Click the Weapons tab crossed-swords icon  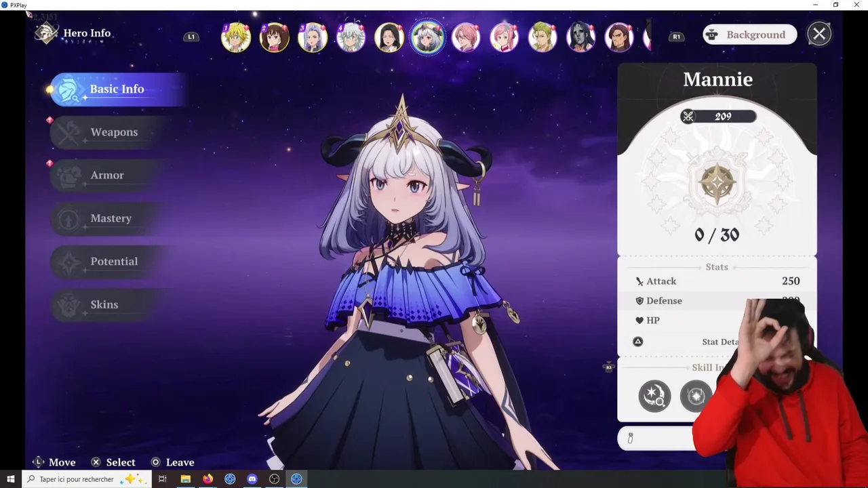tap(68, 133)
